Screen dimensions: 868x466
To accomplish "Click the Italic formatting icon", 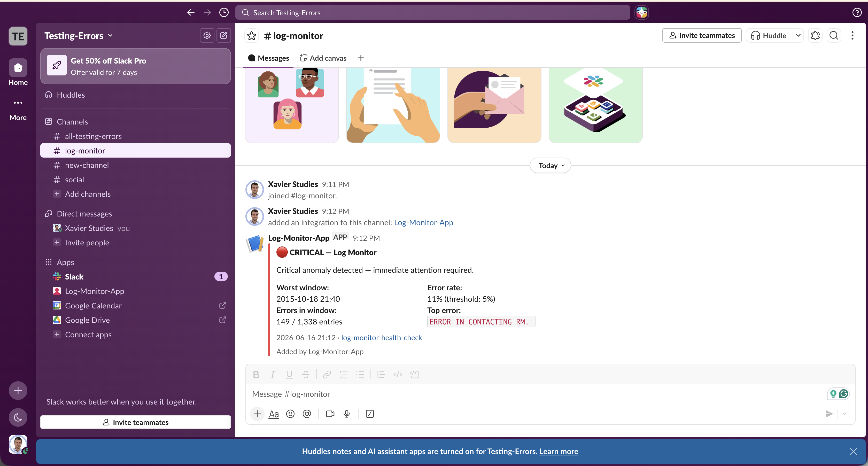I will [x=273, y=374].
